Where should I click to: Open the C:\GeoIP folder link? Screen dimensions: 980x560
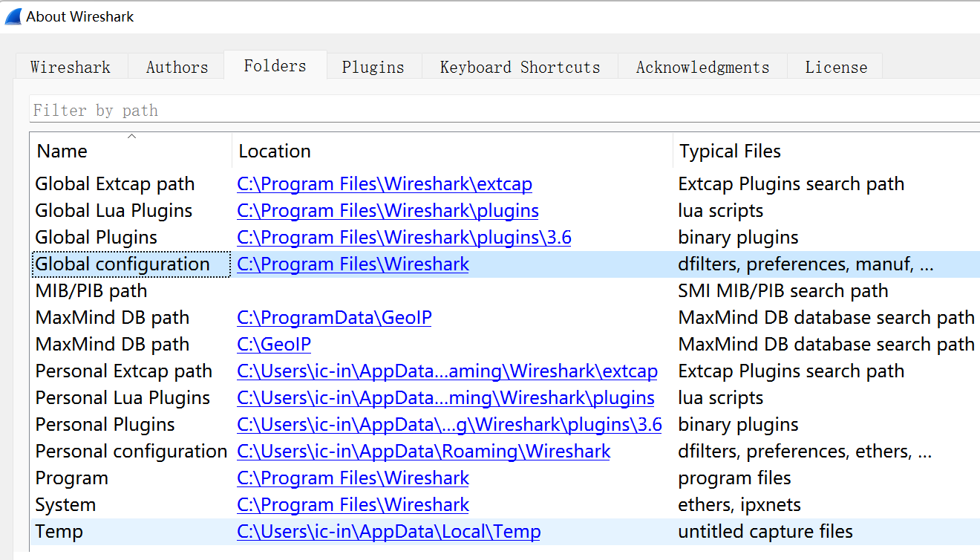coord(274,345)
